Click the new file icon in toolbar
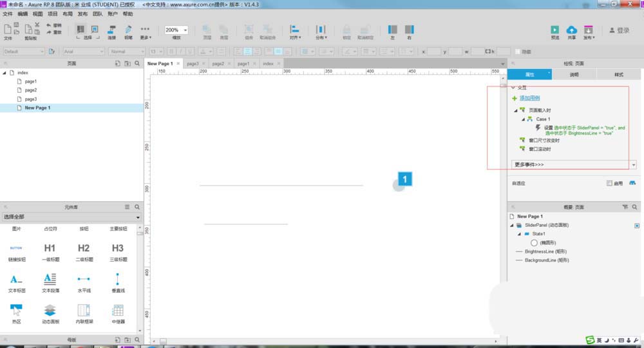This screenshot has width=644, height=348. point(7,29)
